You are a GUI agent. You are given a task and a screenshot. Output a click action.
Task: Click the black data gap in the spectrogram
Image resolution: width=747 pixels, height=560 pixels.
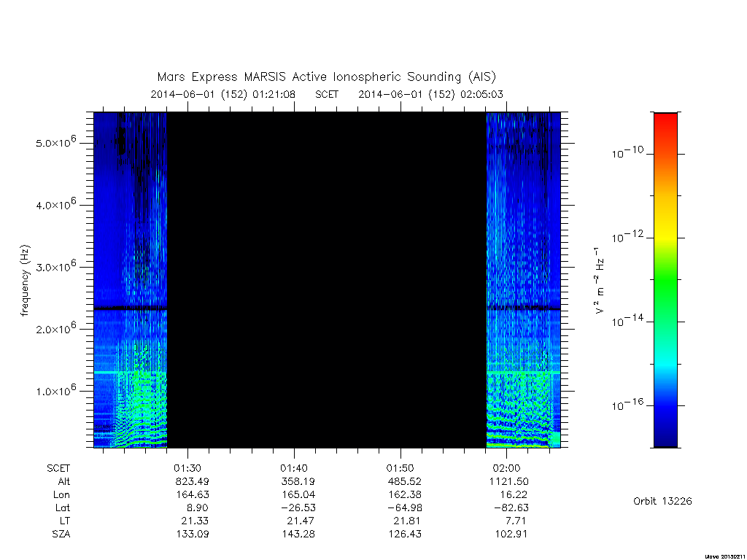tap(326, 280)
